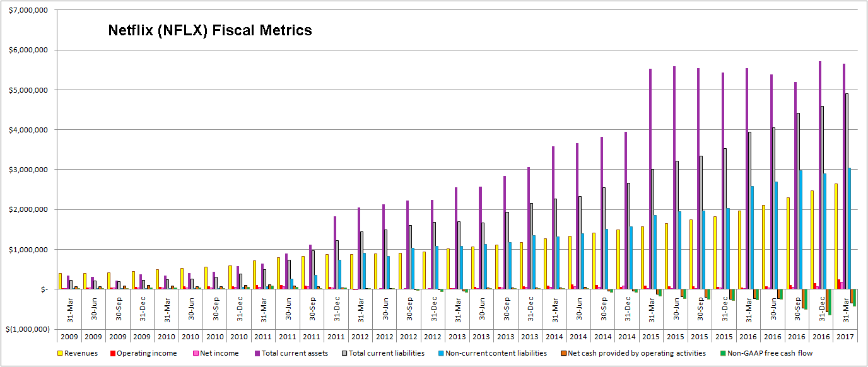
Task: Select the 'Total current assets' legend label
Action: (x=296, y=353)
